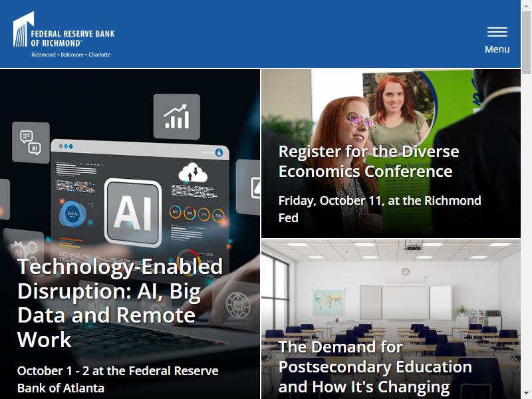Image resolution: width=532 pixels, height=399 pixels.
Task: Click the page scrollbar thumb
Action: click(526, 42)
